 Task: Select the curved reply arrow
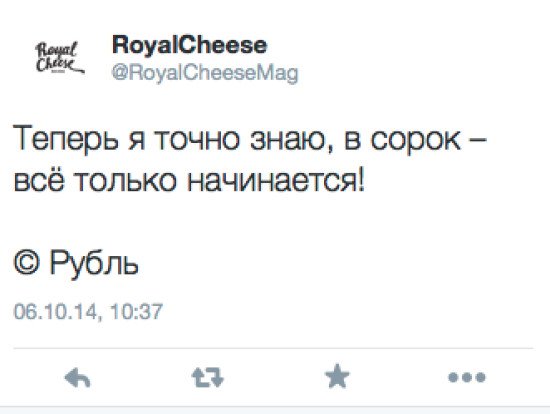78,378
